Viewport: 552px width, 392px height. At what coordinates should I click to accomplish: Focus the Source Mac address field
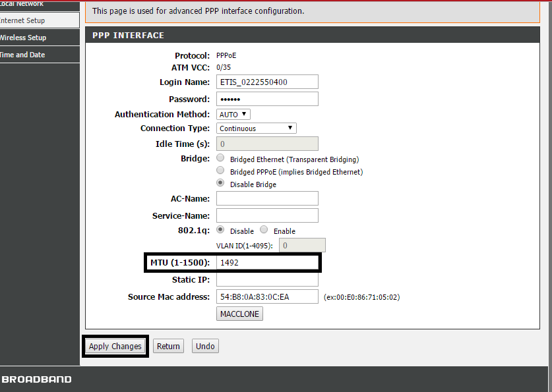pos(267,297)
